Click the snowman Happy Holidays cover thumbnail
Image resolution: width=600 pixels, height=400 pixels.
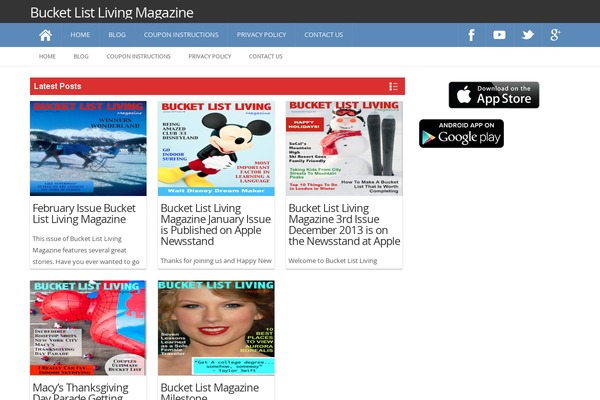(x=344, y=149)
